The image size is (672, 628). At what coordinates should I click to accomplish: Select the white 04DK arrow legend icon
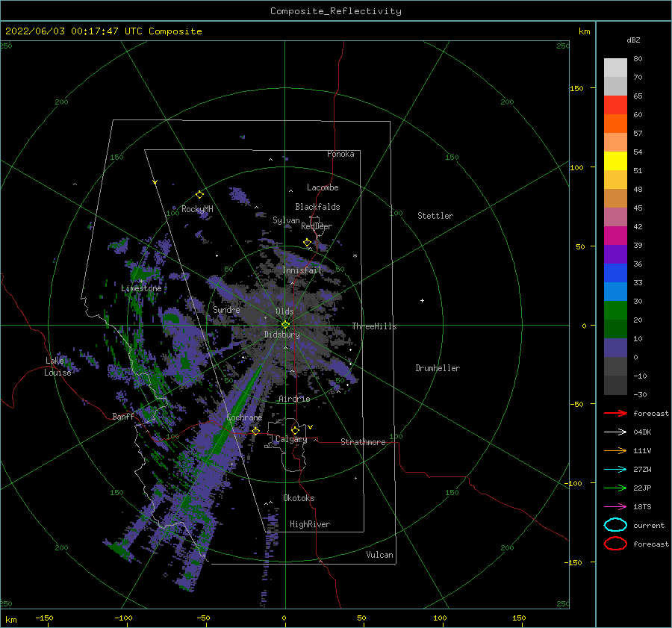[615, 432]
